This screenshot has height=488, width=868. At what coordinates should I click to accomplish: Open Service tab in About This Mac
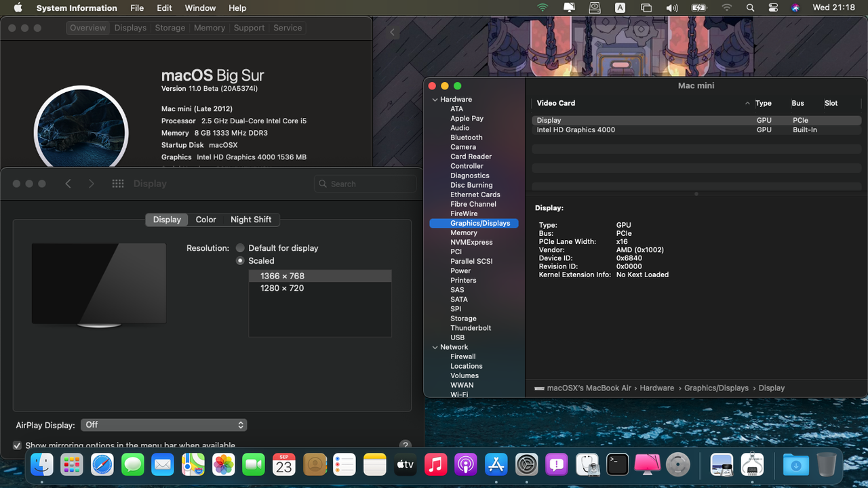click(288, 28)
